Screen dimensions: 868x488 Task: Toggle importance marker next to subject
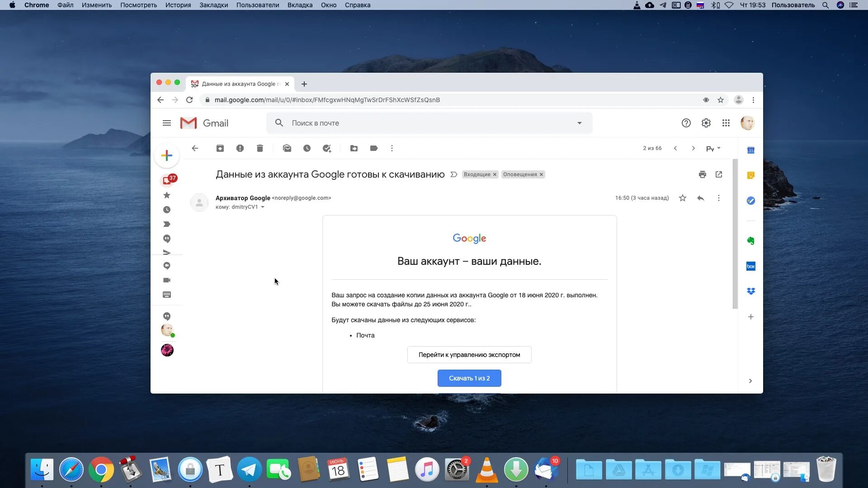point(454,174)
